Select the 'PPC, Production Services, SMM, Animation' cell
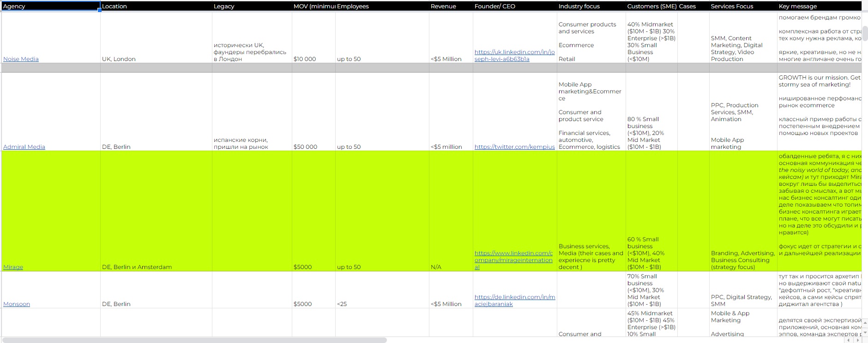Image resolution: width=868 pixels, height=343 pixels. click(x=743, y=112)
